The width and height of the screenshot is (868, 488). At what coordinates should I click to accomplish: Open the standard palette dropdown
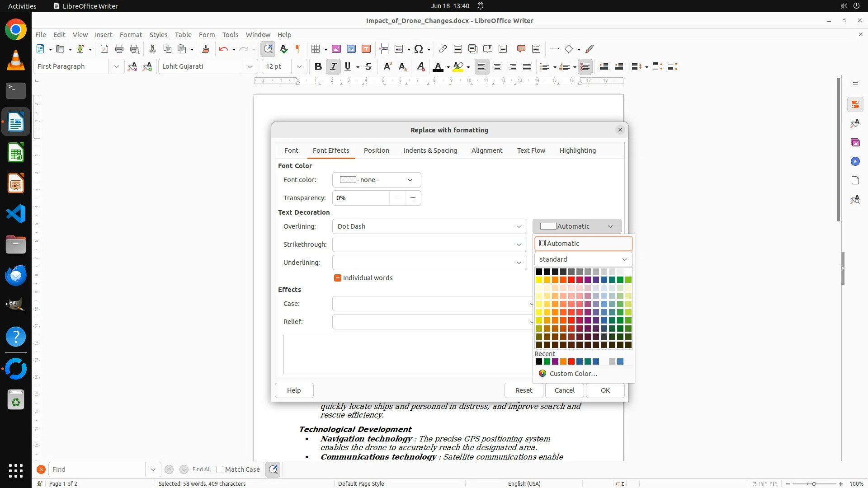pos(583,259)
